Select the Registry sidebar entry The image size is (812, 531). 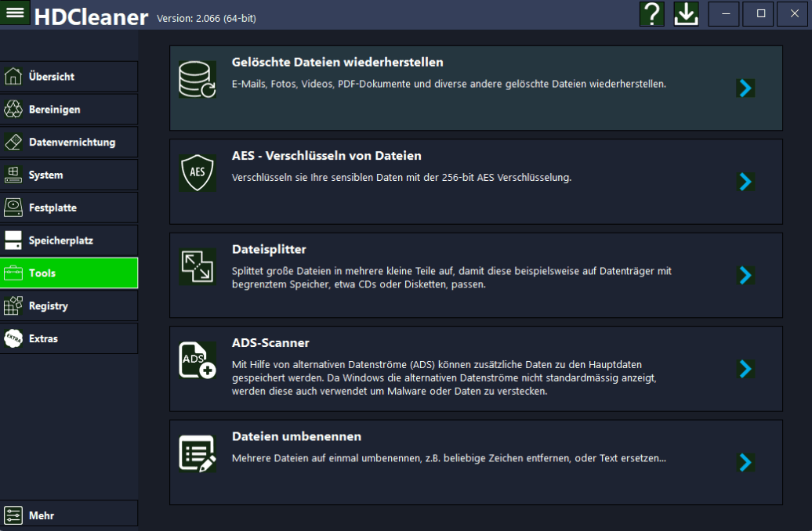pos(69,306)
